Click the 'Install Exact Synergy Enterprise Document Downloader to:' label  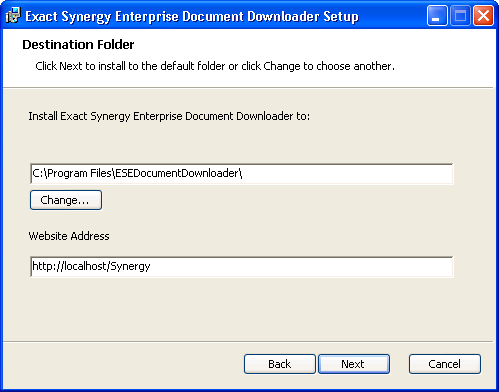169,116
